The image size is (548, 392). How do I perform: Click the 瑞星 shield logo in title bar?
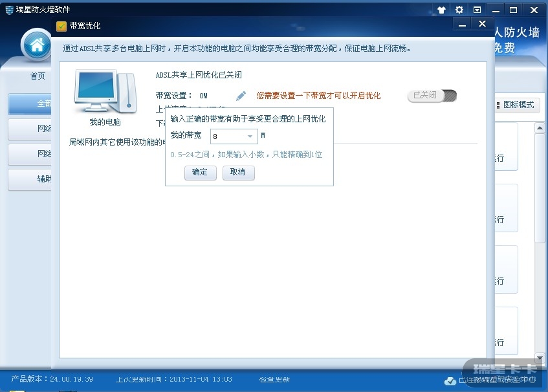pyautogui.click(x=10, y=10)
